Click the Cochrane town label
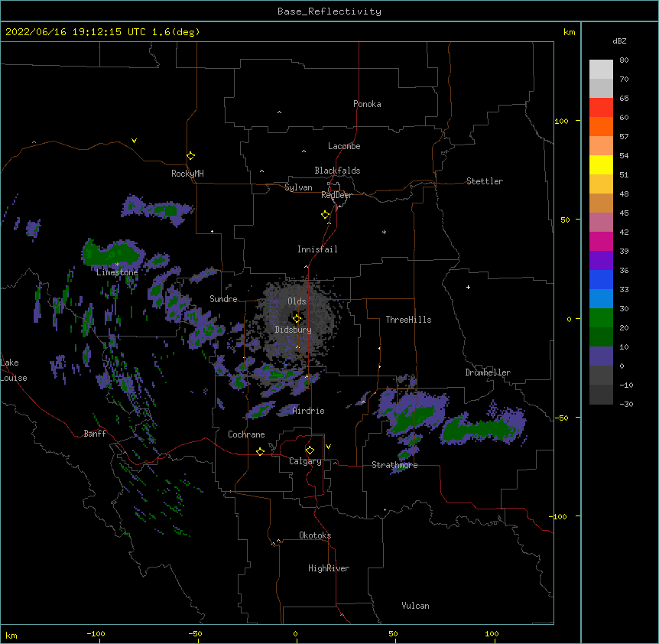 (x=246, y=434)
